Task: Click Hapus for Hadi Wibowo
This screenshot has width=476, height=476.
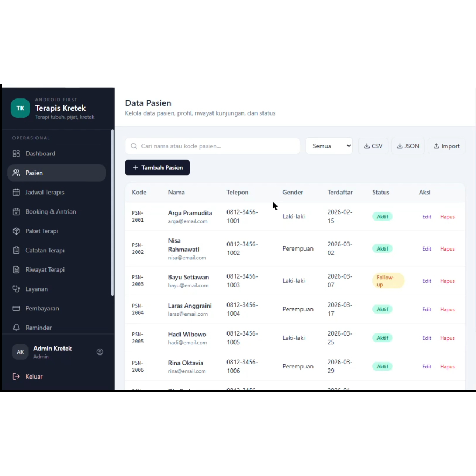Action: [x=447, y=338]
